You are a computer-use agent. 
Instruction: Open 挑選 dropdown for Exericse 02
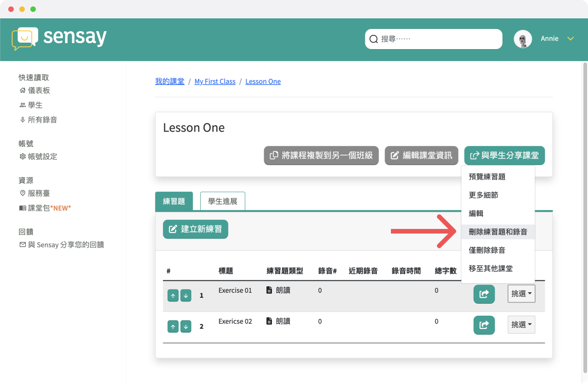coord(521,324)
